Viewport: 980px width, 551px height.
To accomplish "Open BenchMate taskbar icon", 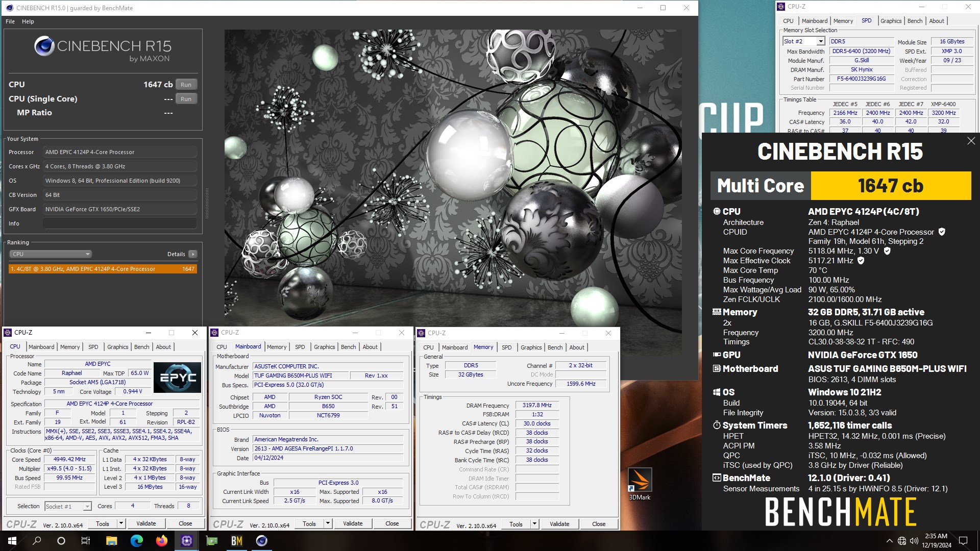I will (236, 541).
